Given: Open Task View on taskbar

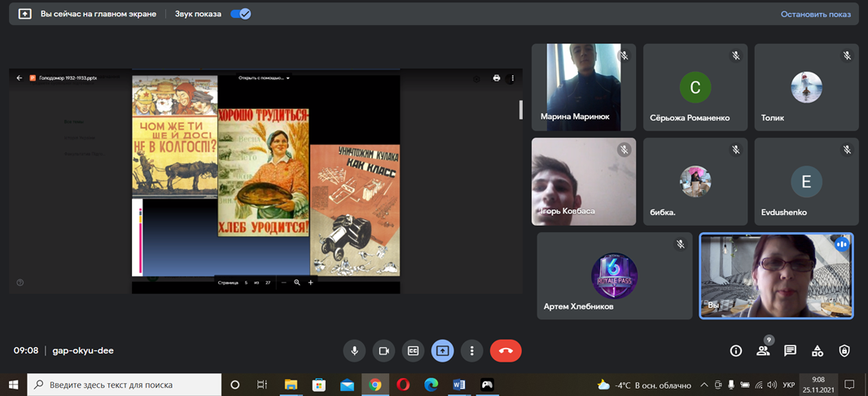Looking at the screenshot, I should [x=262, y=385].
